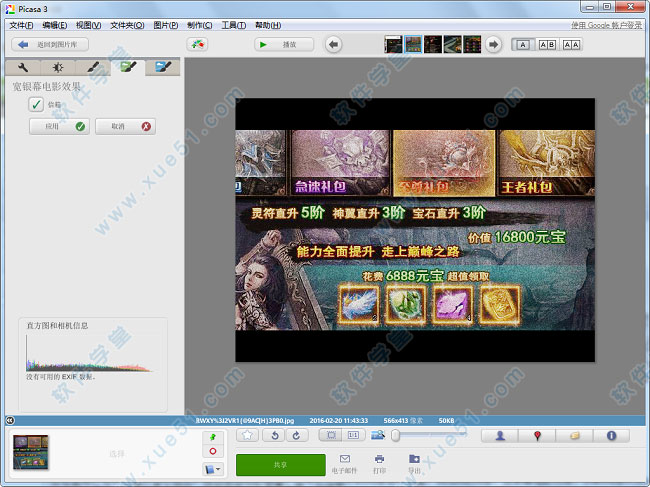Rotate photo counter-clockwise
Viewport: 650px width, 487px height.
(274, 435)
